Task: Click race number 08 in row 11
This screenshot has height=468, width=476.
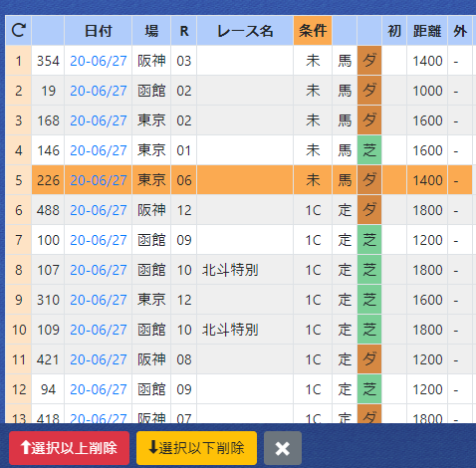Action: click(x=184, y=359)
